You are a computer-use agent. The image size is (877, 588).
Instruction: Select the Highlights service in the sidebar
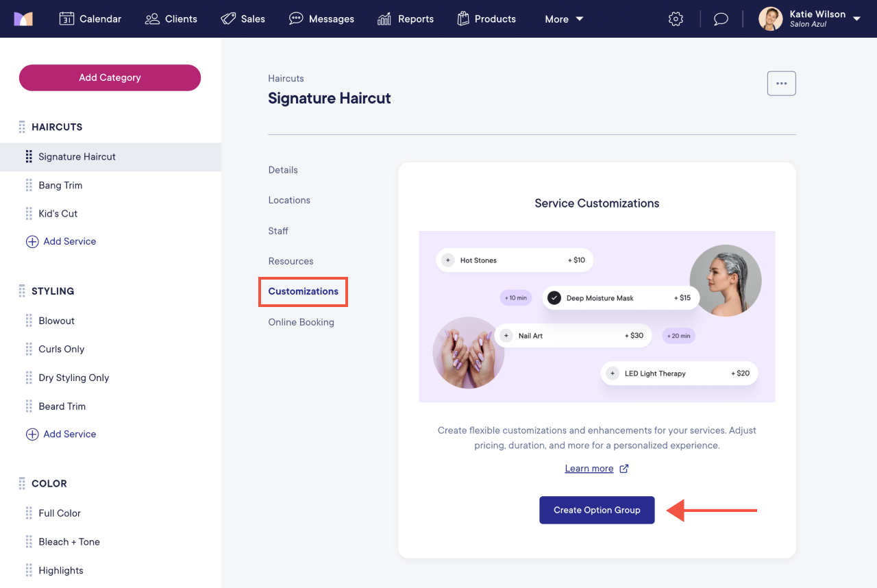(61, 569)
